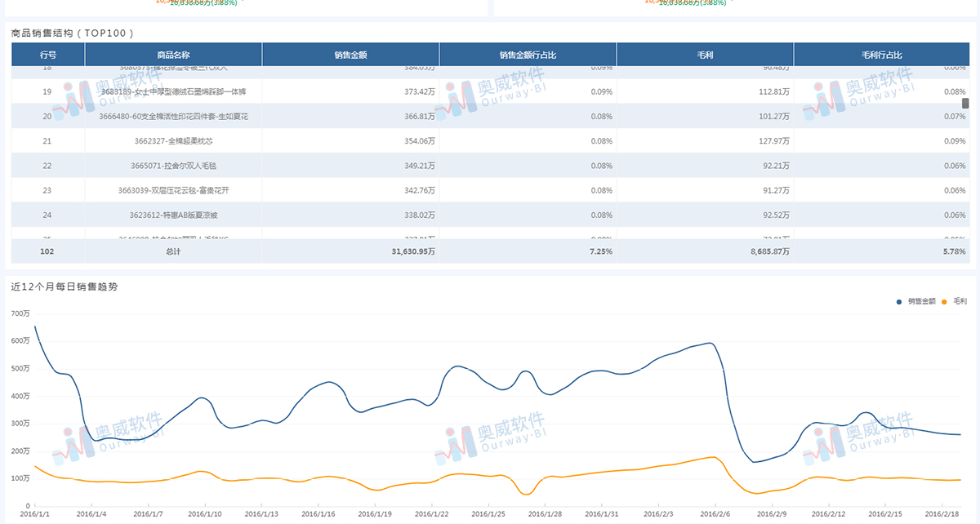Viewport: 980px width, 524px height.
Task: Click y-axis label 100万
Action: coord(20,478)
